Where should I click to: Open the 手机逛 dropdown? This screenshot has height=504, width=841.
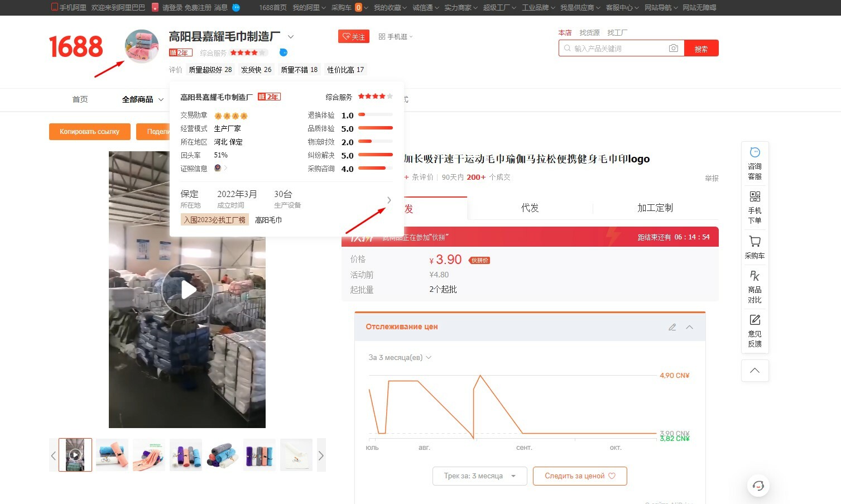tap(396, 37)
